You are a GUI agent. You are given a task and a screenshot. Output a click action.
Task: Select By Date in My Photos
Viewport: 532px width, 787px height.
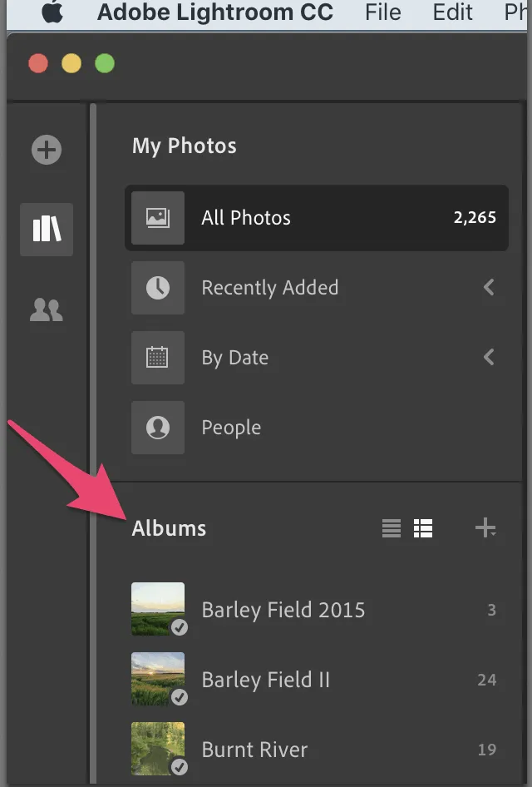[317, 358]
